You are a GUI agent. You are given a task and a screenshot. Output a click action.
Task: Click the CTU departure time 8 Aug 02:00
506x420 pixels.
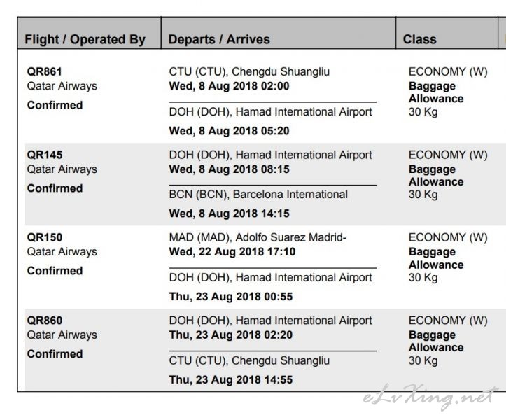(229, 86)
